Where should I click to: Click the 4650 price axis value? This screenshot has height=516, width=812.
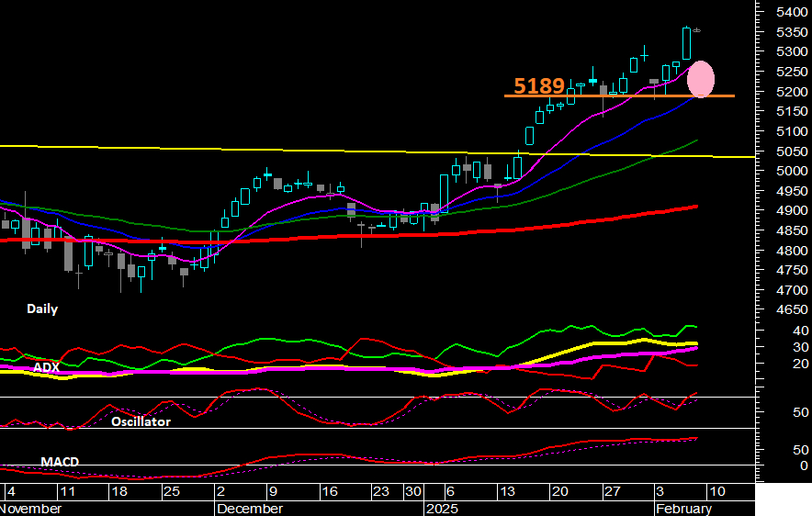[x=792, y=310]
